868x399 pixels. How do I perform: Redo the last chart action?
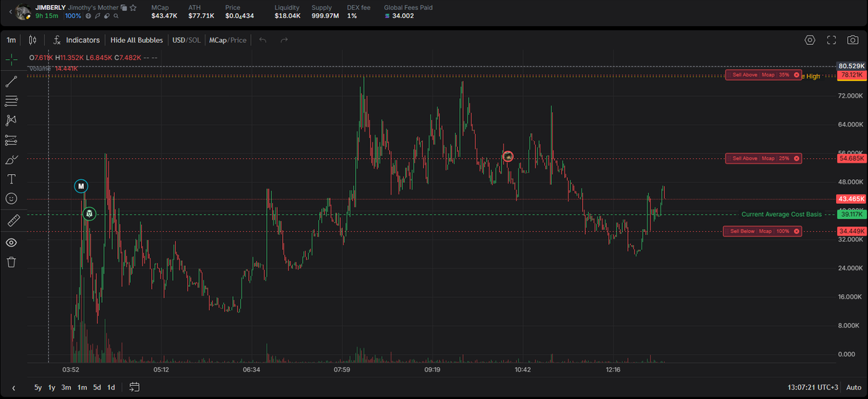[284, 40]
